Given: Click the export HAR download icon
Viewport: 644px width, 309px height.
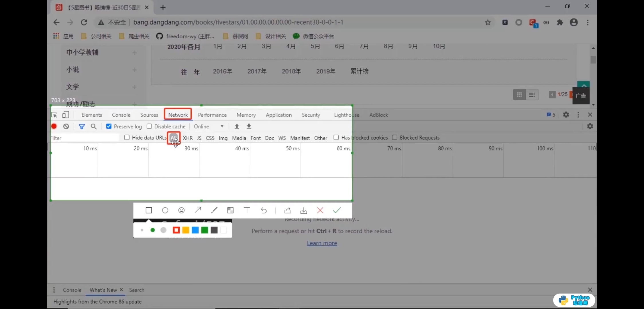Looking at the screenshot, I should pyautogui.click(x=249, y=126).
